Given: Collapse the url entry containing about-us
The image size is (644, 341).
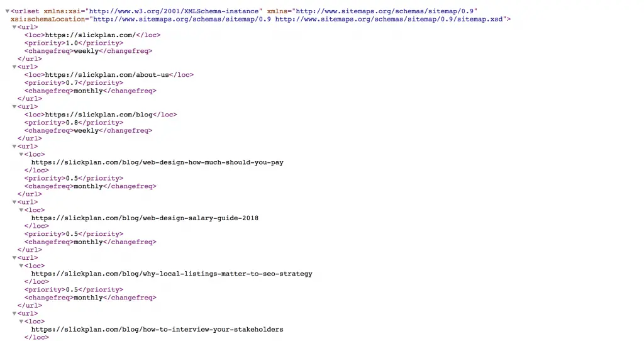Looking at the screenshot, I should point(14,67).
